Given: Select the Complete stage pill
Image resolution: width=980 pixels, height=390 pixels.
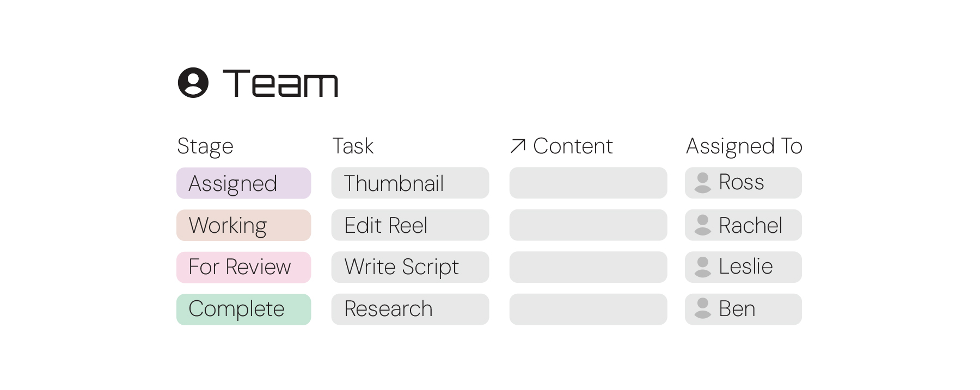Looking at the screenshot, I should [243, 308].
